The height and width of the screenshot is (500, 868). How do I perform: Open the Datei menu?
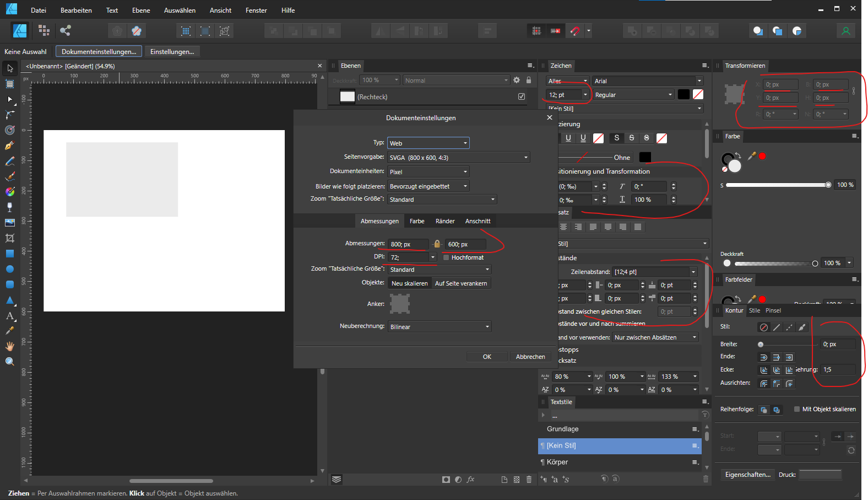click(39, 10)
